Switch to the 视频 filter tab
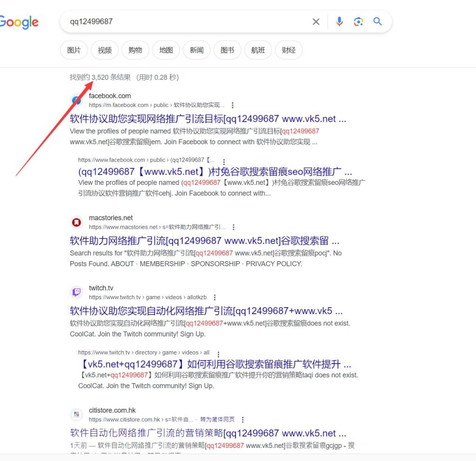Image resolution: width=476 pixels, height=461 pixels. [x=105, y=50]
